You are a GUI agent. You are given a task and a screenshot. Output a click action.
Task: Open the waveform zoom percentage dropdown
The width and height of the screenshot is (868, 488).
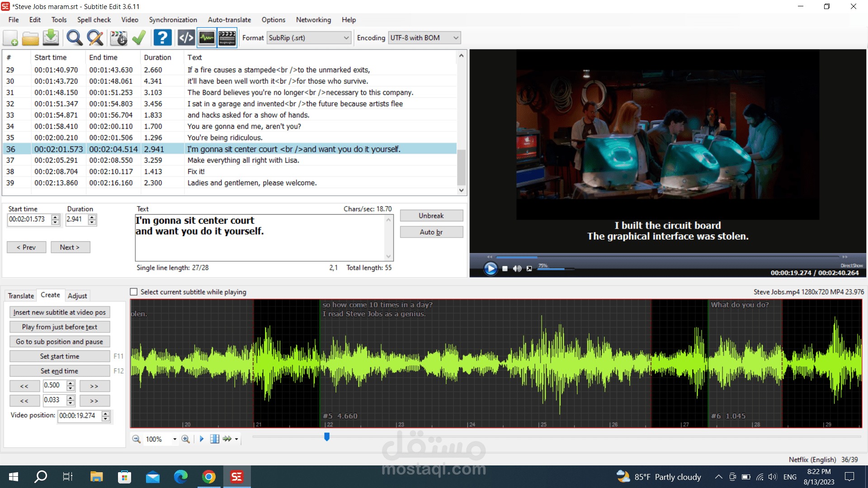(x=174, y=439)
